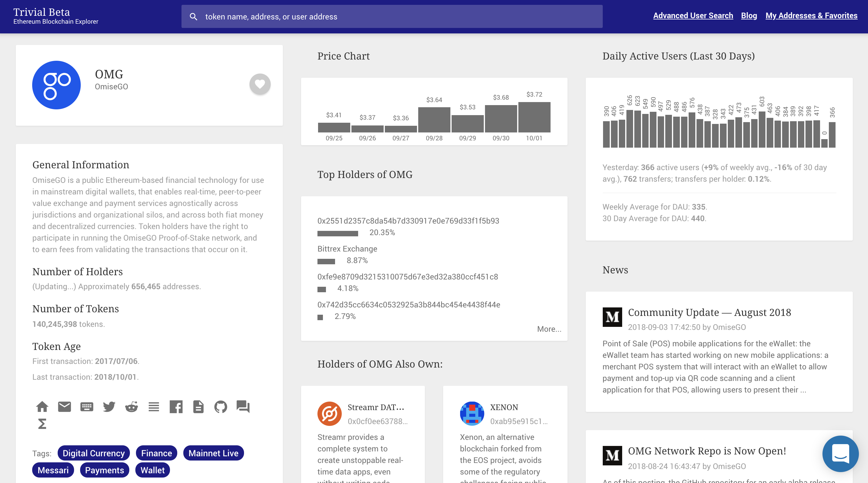This screenshot has width=868, height=483.
Task: Click the Weekly Average for DAU value 335
Action: tap(699, 207)
